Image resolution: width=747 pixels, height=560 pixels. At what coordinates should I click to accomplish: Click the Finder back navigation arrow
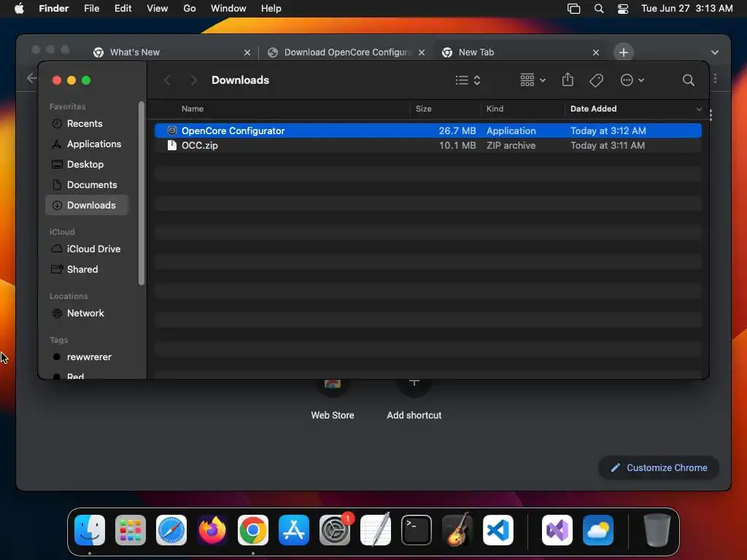(x=167, y=80)
